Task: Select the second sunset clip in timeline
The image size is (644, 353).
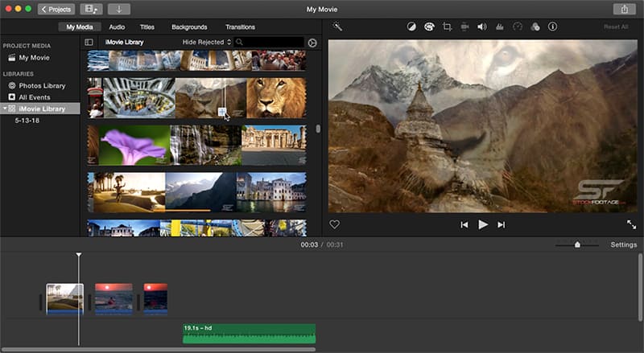Action: [x=114, y=299]
